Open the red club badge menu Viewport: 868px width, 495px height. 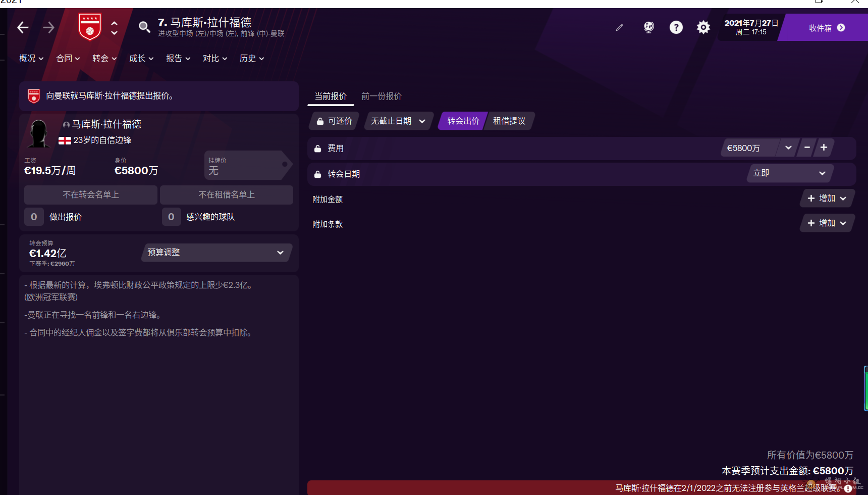pyautogui.click(x=90, y=27)
